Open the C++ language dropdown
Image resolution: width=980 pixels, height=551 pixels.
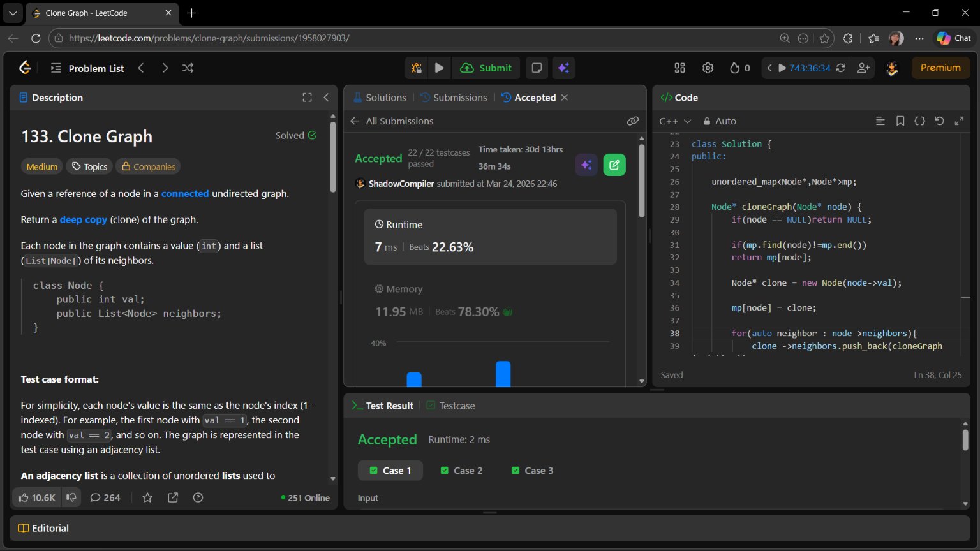(x=675, y=121)
